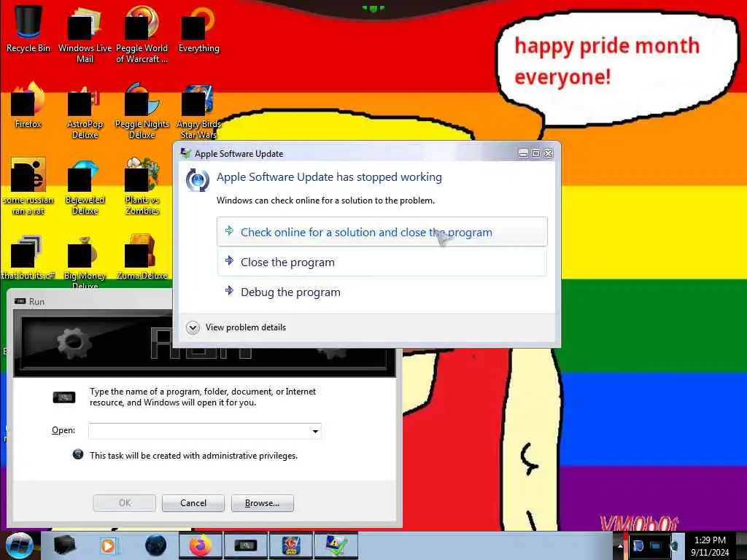Open the Everything desktop shortcut
This screenshot has width=747, height=560.
[198, 28]
